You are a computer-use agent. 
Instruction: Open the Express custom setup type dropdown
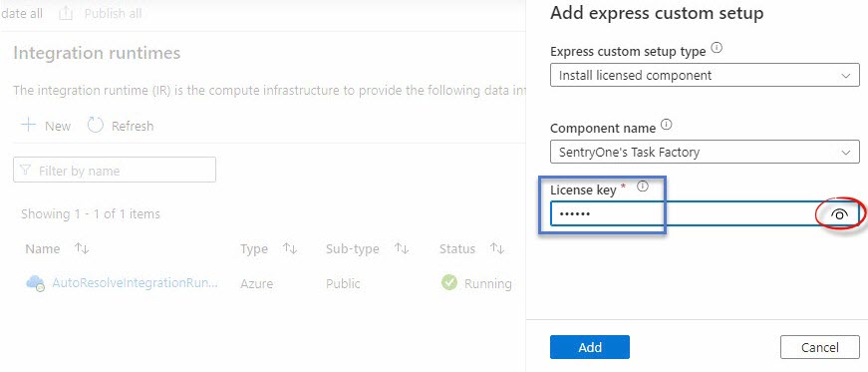coord(705,76)
